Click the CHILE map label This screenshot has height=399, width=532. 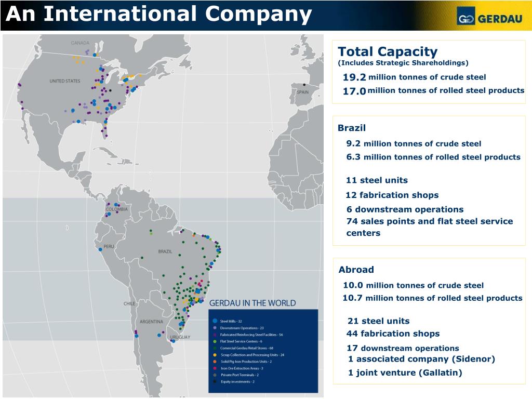(x=129, y=303)
